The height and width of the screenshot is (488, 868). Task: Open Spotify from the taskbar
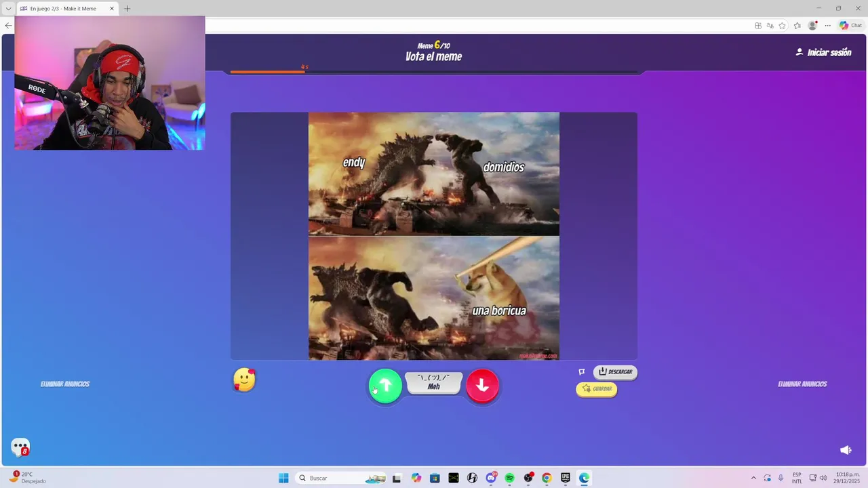[x=509, y=478]
